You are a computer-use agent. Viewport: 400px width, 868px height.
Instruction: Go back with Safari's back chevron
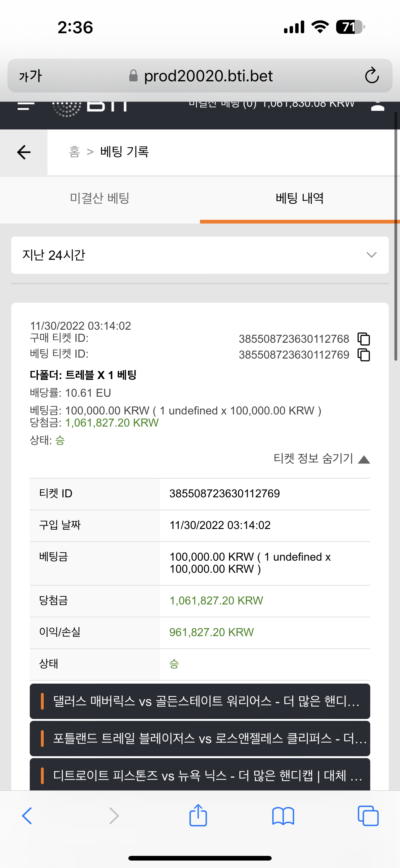(27, 816)
